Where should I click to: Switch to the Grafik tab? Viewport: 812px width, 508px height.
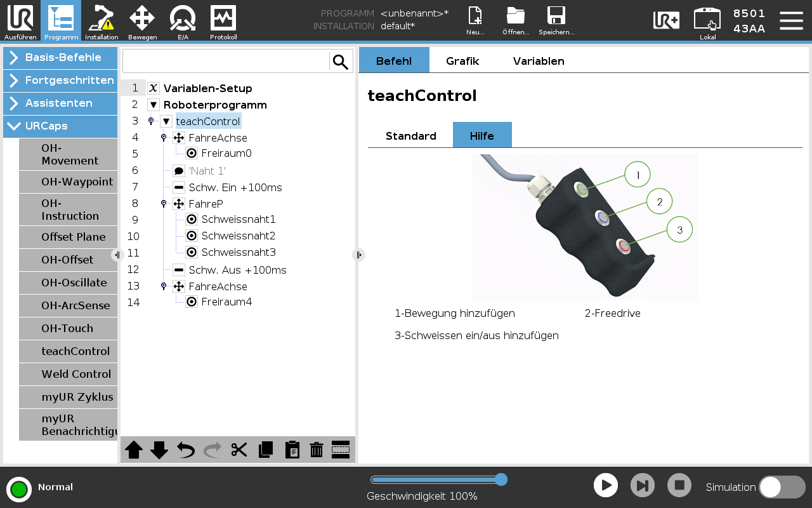[x=462, y=61]
